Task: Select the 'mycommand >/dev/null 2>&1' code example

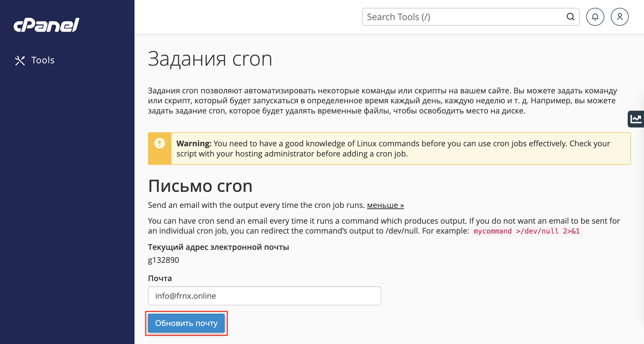Action: click(x=527, y=231)
